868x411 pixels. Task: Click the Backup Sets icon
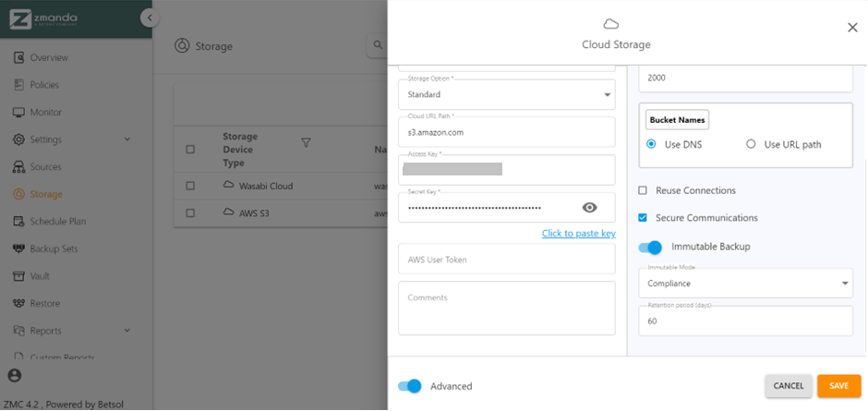[18, 248]
